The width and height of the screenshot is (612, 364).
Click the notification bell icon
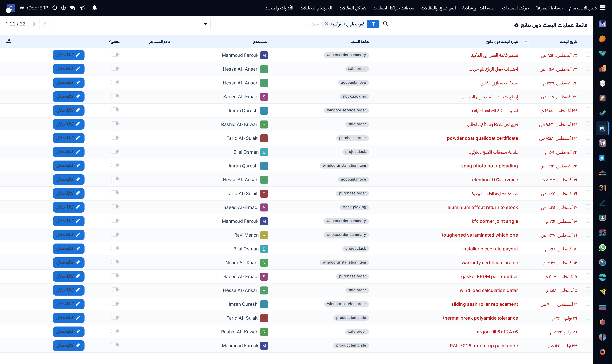(x=95, y=8)
